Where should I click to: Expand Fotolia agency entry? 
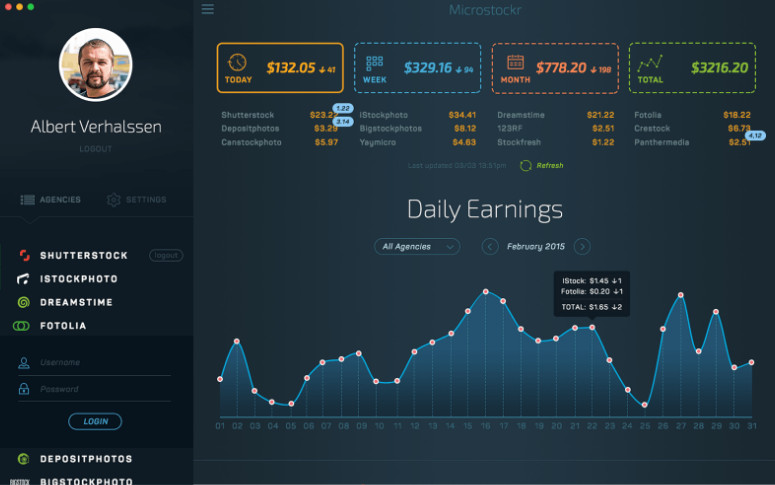63,326
